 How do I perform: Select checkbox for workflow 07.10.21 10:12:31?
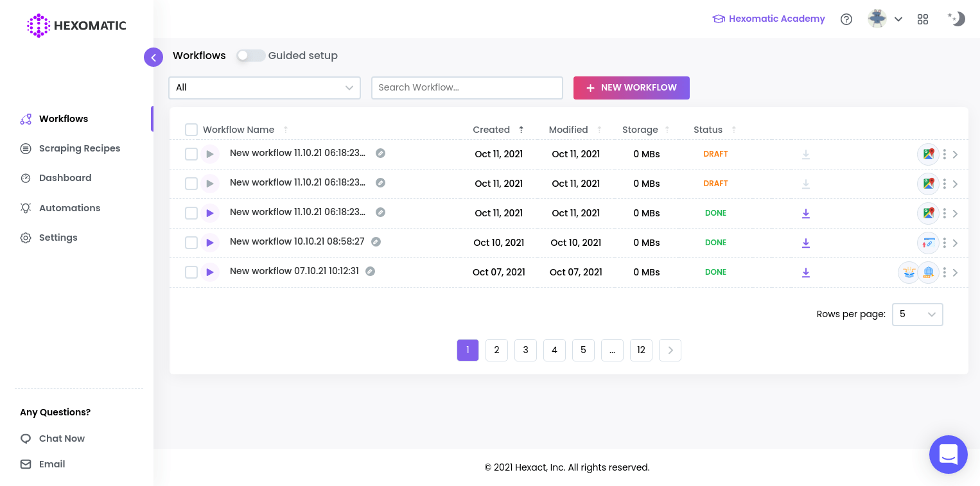[191, 272]
